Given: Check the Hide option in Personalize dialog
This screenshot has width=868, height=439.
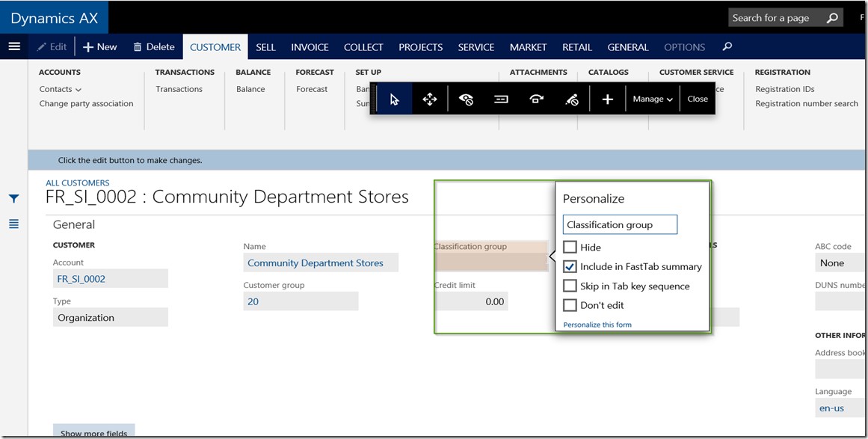Looking at the screenshot, I should pyautogui.click(x=570, y=247).
